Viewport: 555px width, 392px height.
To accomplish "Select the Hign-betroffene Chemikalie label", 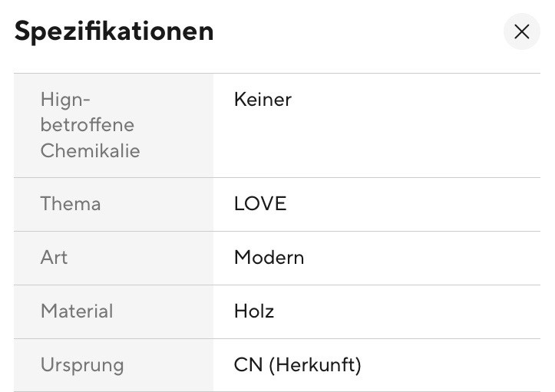I will 91,125.
